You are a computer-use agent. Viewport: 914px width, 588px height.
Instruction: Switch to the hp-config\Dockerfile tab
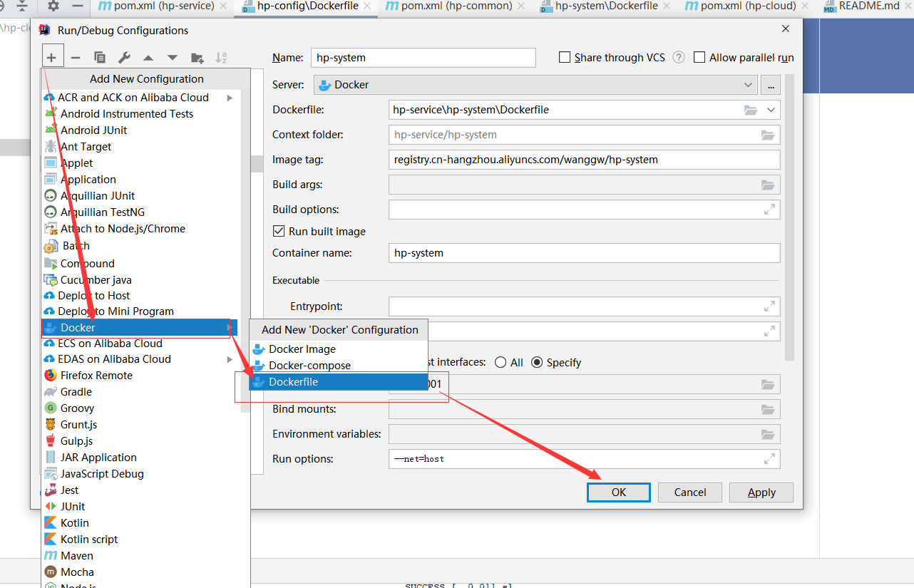(307, 6)
